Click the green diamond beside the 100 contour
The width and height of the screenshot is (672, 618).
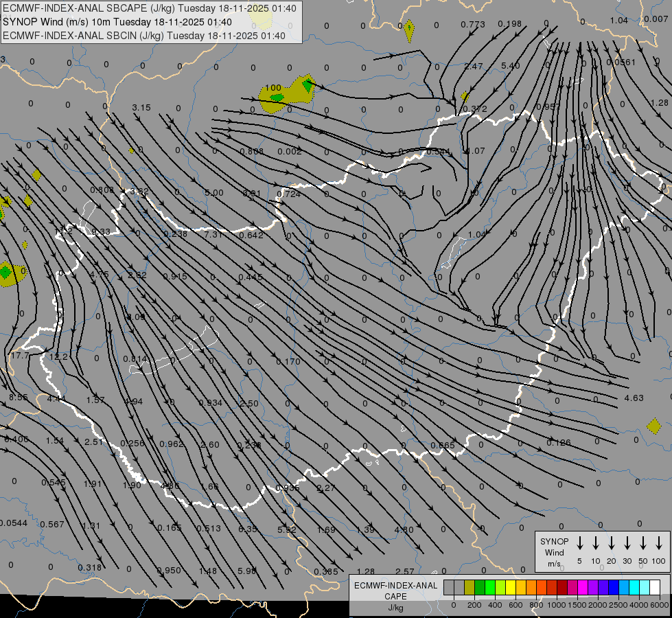pyautogui.click(x=308, y=85)
